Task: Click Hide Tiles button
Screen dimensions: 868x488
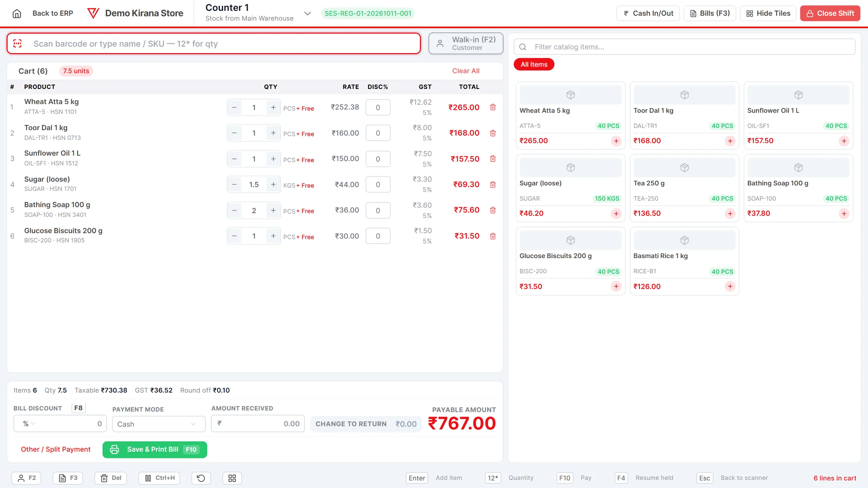Action: 768,13
